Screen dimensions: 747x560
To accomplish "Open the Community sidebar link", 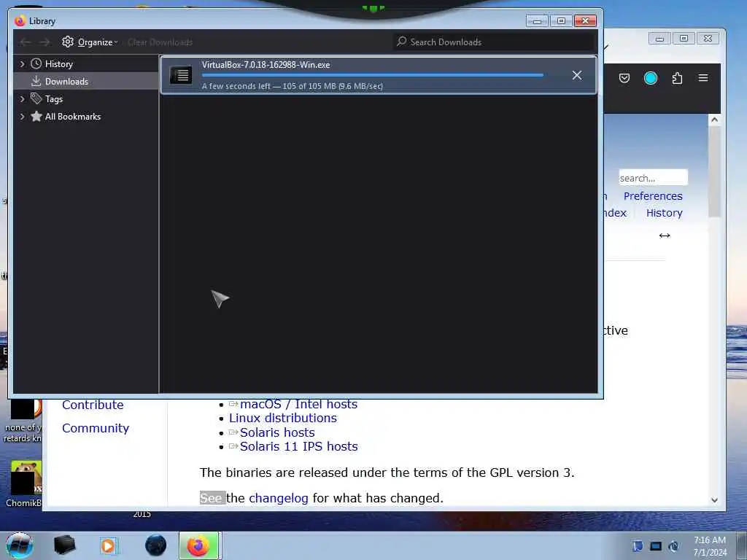I will click(96, 428).
